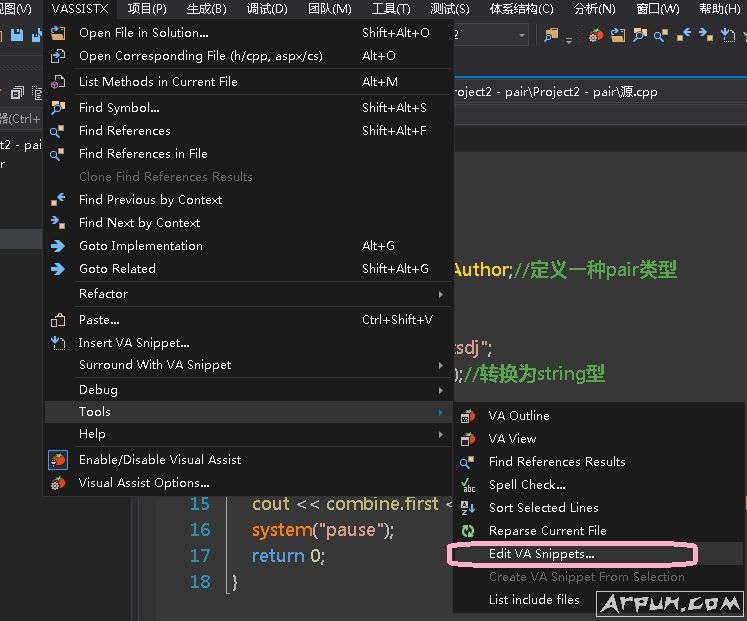
Task: Click the List Methods in Current File icon
Action: coord(58,82)
